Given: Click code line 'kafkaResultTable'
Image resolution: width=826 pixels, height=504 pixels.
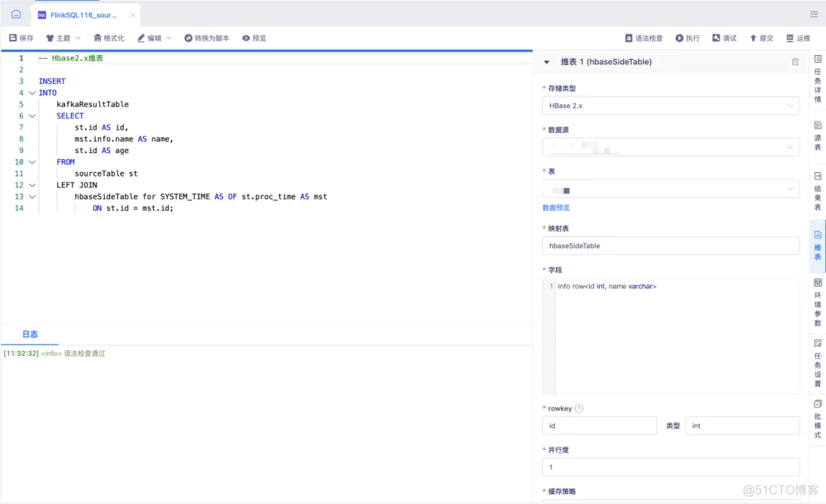Looking at the screenshot, I should pyautogui.click(x=93, y=104).
